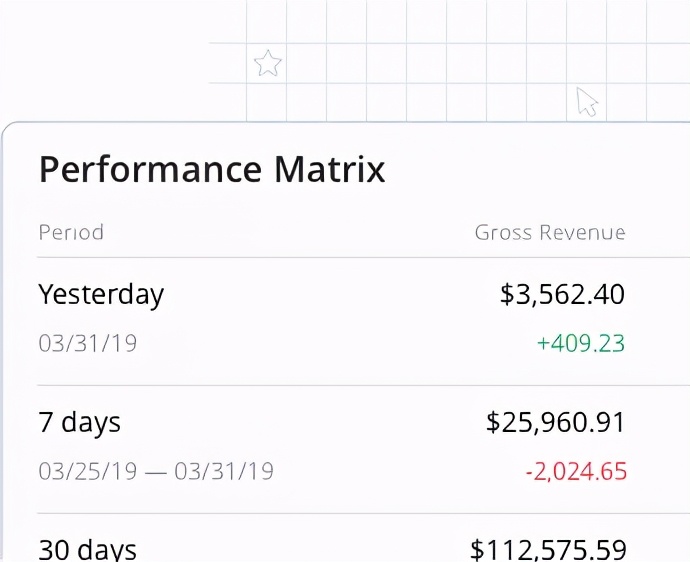
Task: Click the end date in the 7 days range
Action: pyautogui.click(x=224, y=471)
